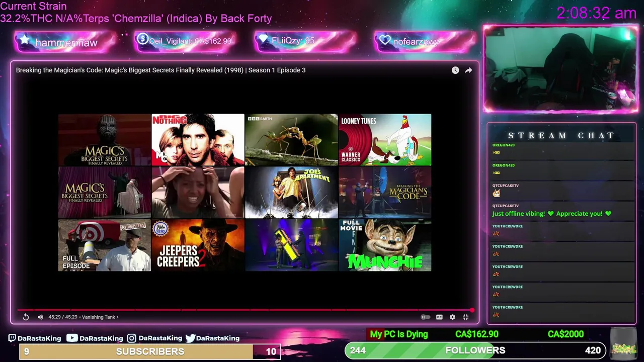Click the Twitter bird icon beside DaRastaKing

click(190, 338)
